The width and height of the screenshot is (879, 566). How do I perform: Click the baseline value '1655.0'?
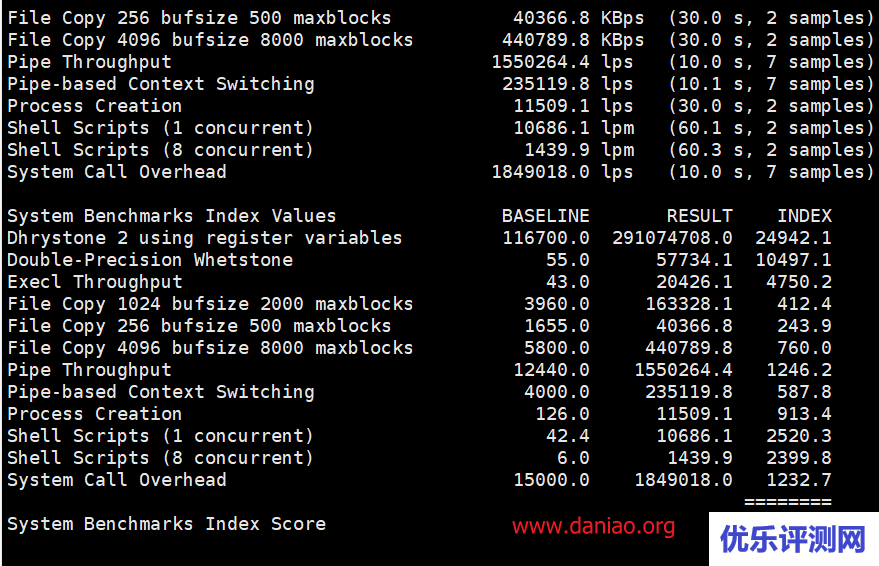click(x=557, y=326)
